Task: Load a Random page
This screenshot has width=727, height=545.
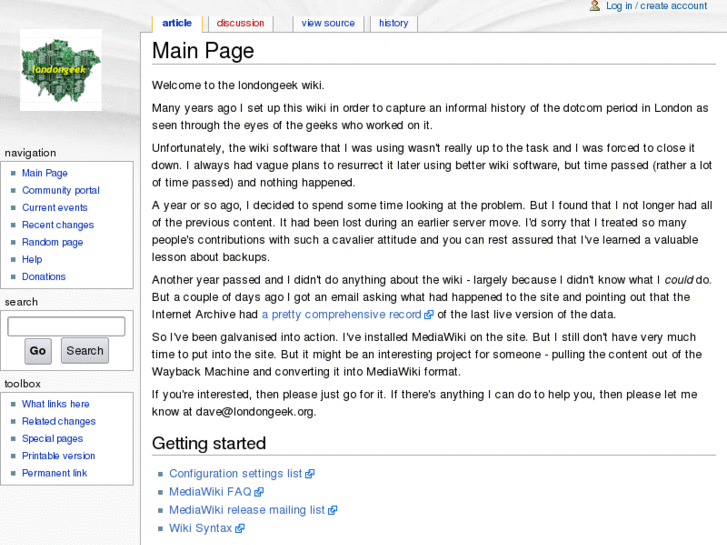Action: pyautogui.click(x=52, y=242)
